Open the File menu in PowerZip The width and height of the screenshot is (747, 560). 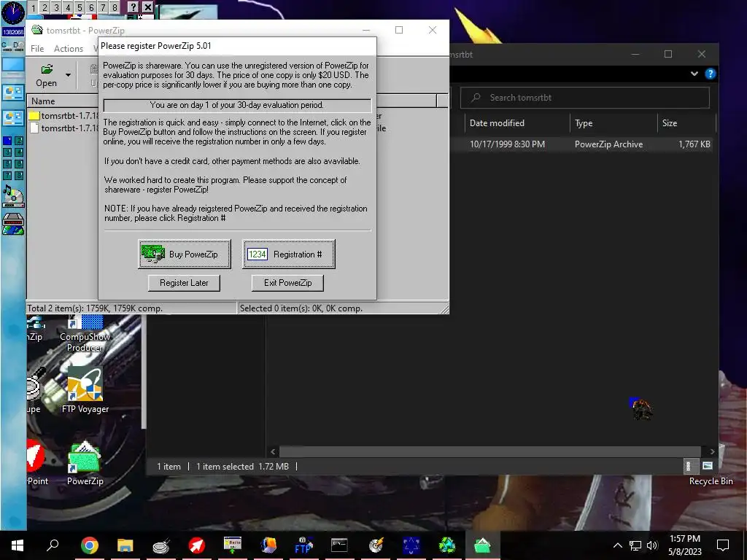(x=37, y=49)
